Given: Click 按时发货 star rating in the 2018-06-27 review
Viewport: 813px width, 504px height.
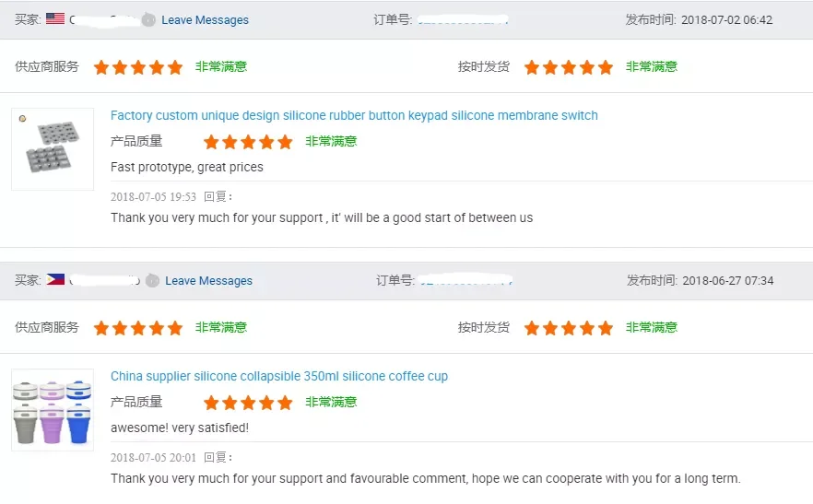Looking at the screenshot, I should [x=568, y=328].
